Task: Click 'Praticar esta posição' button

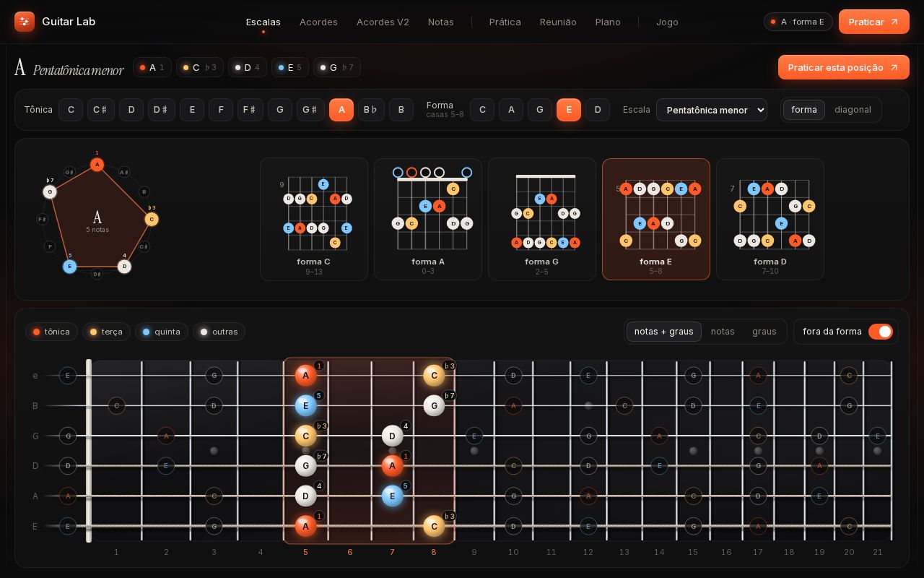Action: click(x=844, y=67)
